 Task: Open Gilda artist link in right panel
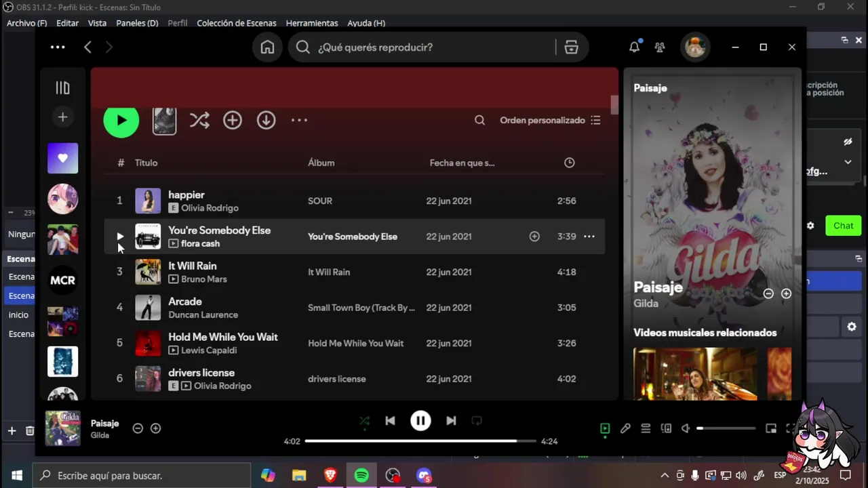coord(646,304)
